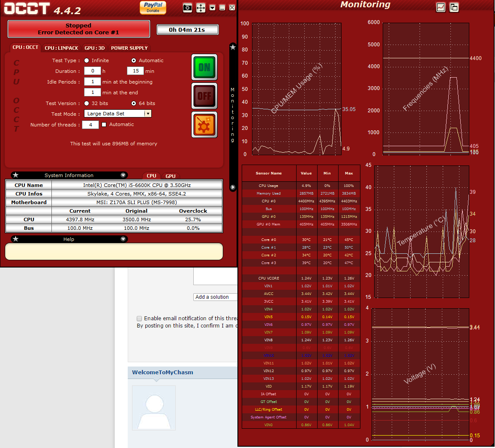Switch to the CPU:LINPACK tab

pos(61,48)
